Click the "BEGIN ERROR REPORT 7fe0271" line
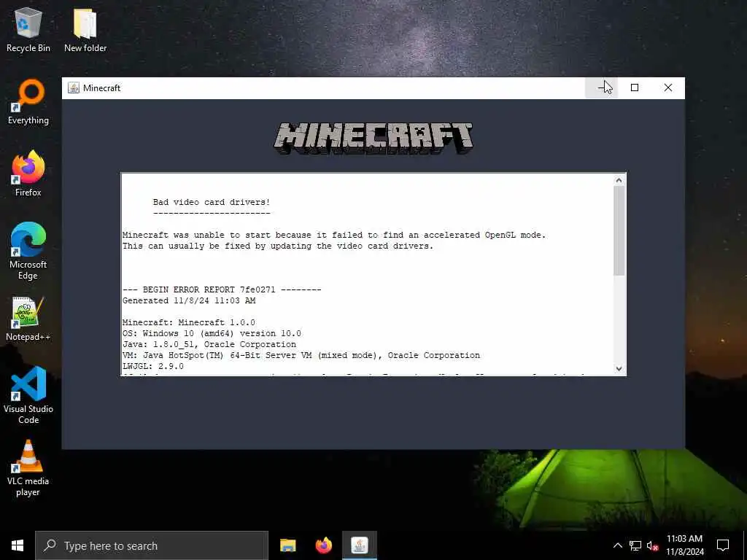Screen dimensions: 747x560 222,289
